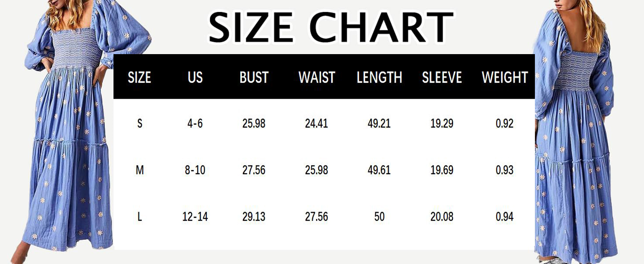
Task: Click the waist value 24.41
Action: pos(317,124)
